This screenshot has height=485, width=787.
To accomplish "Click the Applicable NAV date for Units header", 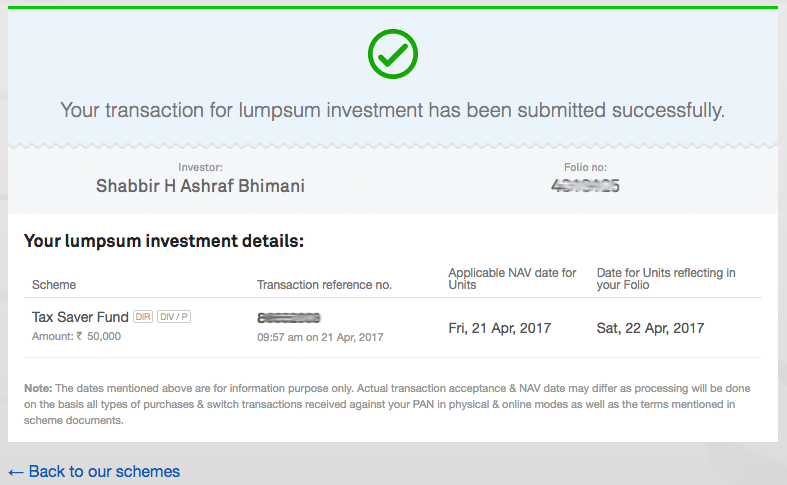I will [x=512, y=279].
